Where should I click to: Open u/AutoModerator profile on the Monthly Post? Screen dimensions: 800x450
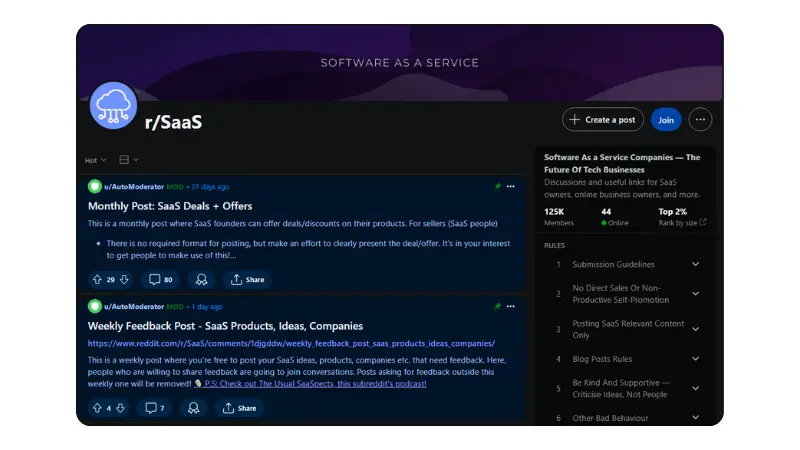[x=134, y=187]
